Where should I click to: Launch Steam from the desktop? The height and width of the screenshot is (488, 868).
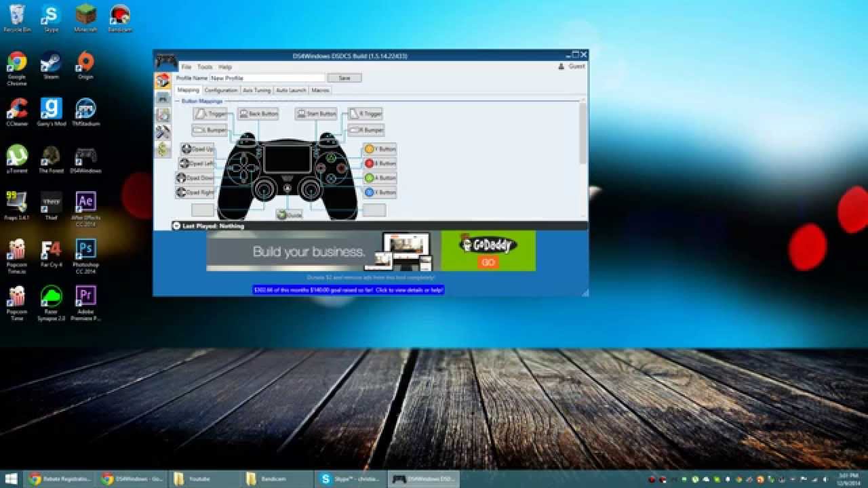tap(51, 65)
